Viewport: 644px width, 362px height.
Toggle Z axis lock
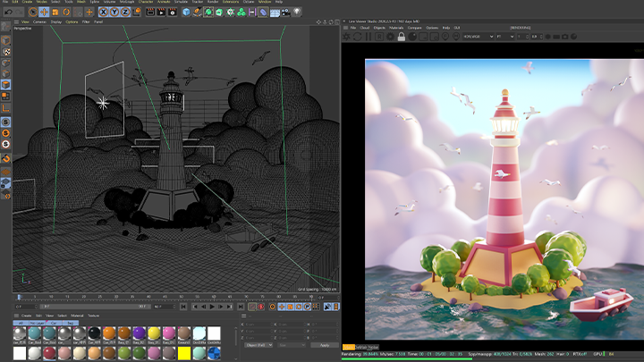click(x=125, y=13)
